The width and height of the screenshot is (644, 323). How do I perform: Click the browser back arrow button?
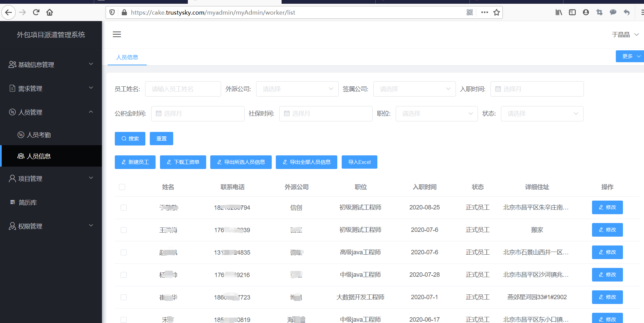(x=8, y=13)
